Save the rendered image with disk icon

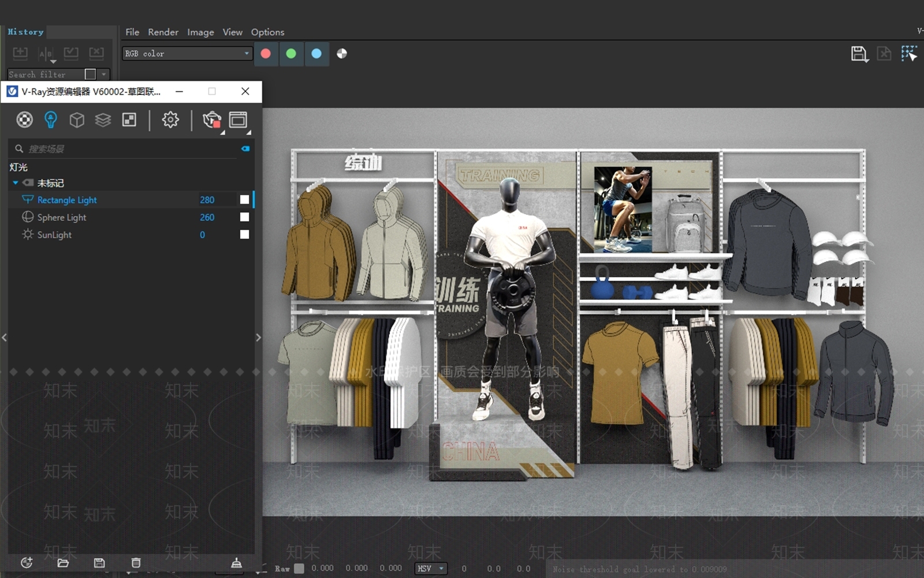click(859, 54)
